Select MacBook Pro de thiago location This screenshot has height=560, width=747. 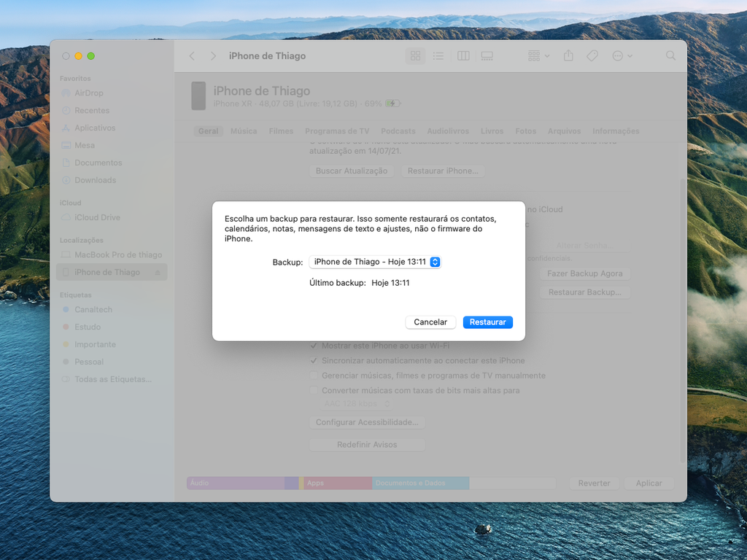tap(118, 254)
